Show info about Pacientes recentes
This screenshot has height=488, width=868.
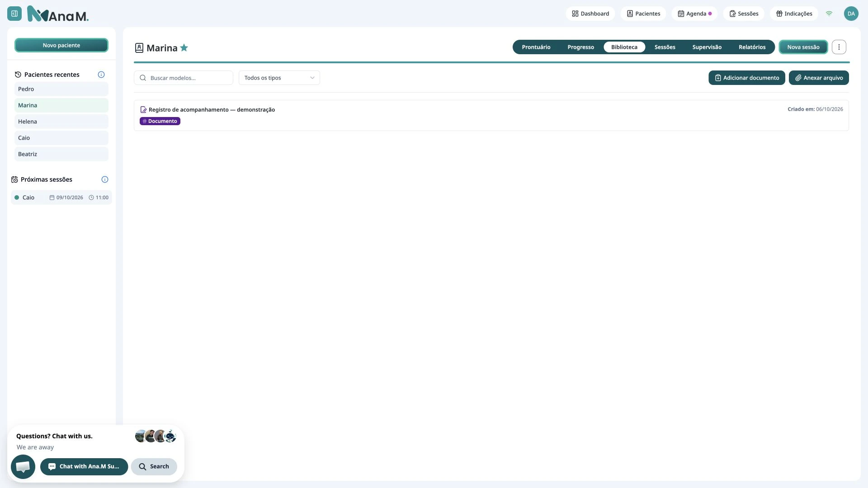(x=101, y=75)
